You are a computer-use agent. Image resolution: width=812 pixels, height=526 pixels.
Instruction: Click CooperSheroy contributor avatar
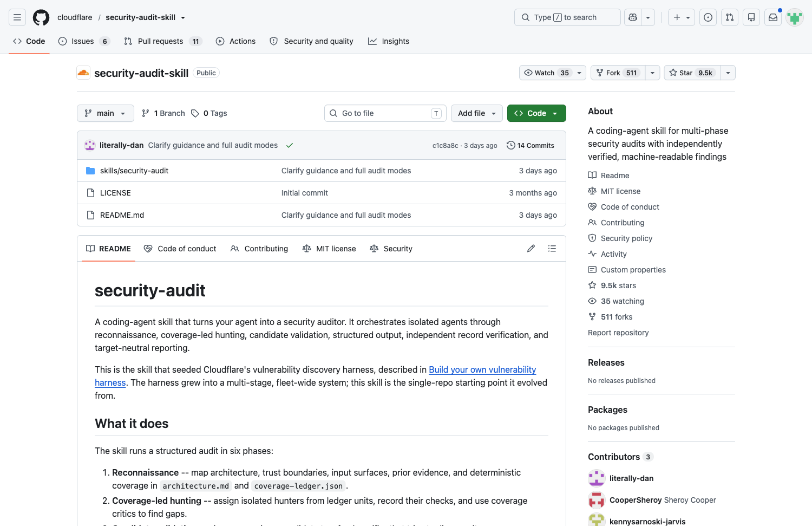[x=597, y=500]
